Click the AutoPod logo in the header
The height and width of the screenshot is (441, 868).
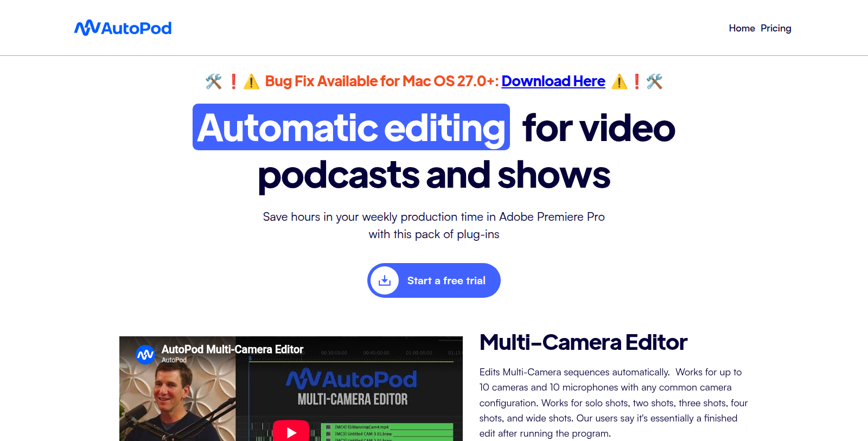point(123,28)
